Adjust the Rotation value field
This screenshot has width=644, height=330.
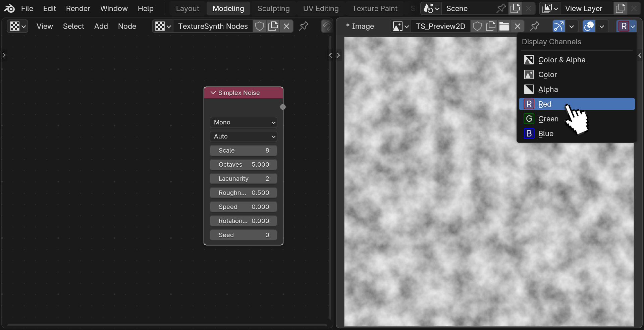pyautogui.click(x=244, y=221)
